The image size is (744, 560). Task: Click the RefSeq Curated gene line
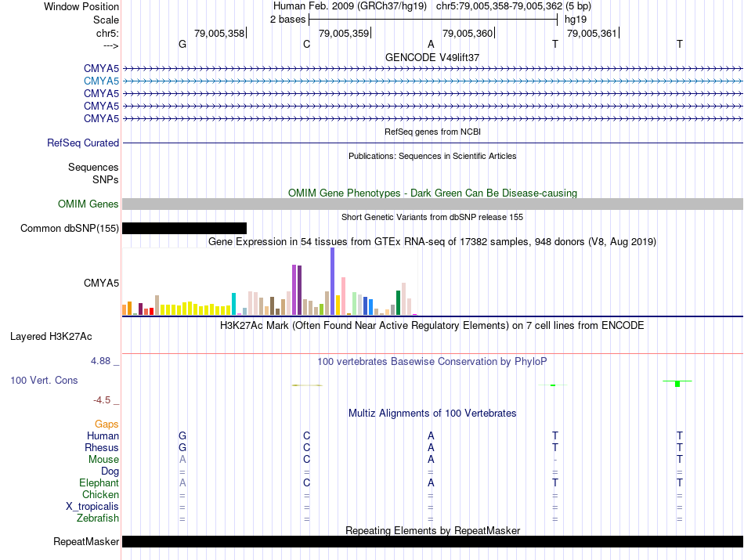432,143
